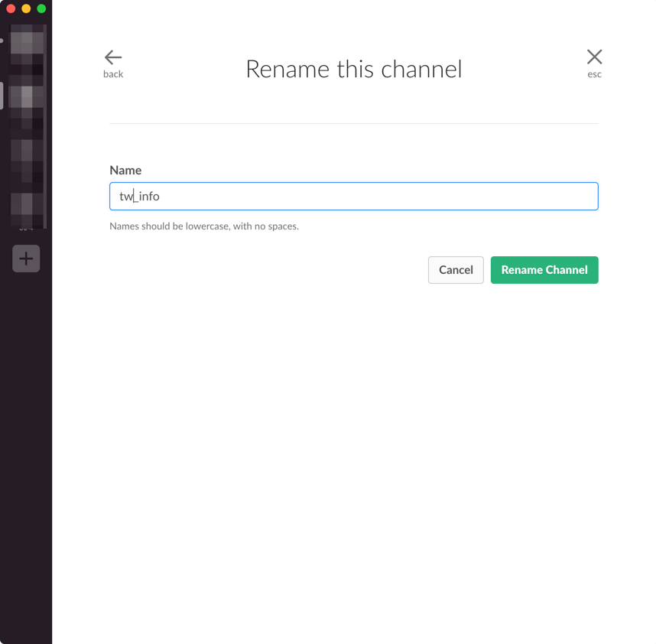This screenshot has height=644, width=656.
Task: Select the second workspace icon in the sidebar
Action: pyautogui.click(x=26, y=96)
